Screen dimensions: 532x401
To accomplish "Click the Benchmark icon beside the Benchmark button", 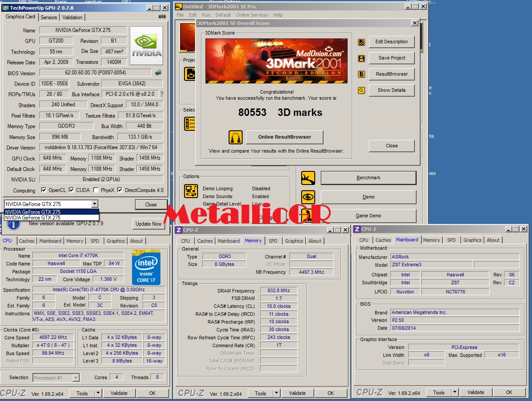I will (308, 178).
